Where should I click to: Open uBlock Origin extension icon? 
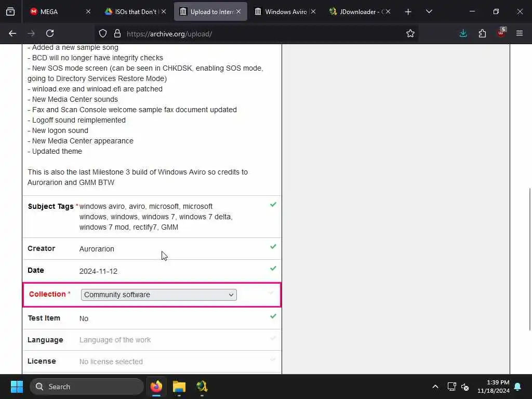point(501,33)
